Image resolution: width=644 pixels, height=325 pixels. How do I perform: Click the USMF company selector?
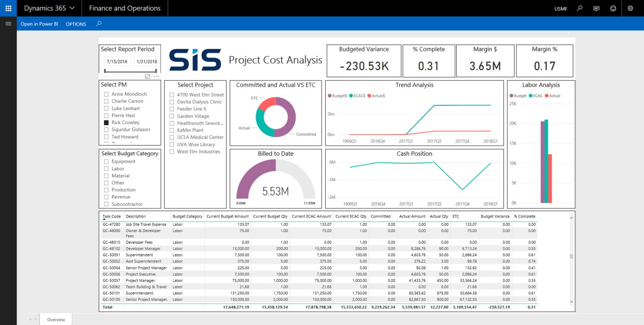560,9
